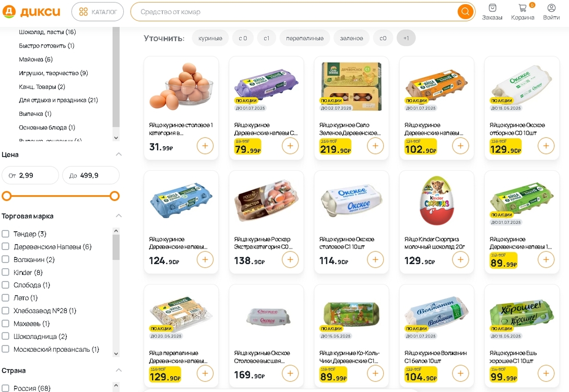Add Яйцо куриное столовое 31.99 to cart
Screen dimensions: 569x392
(205, 146)
